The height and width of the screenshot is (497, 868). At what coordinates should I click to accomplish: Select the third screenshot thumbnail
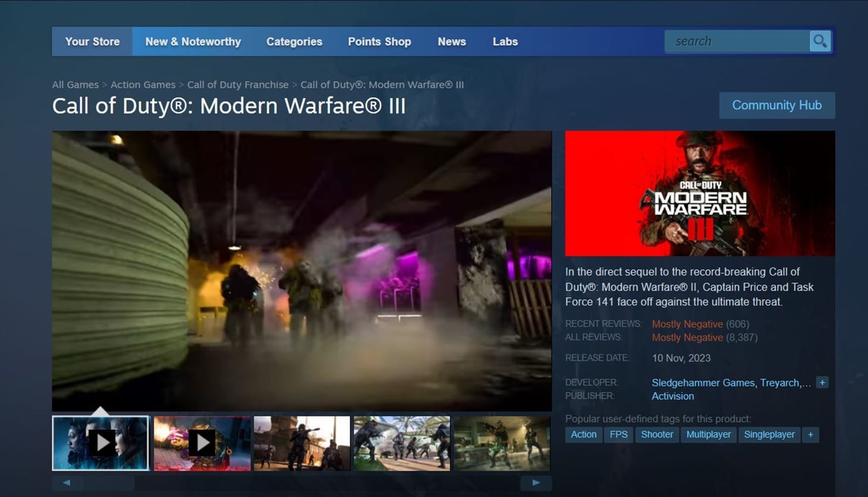(301, 443)
